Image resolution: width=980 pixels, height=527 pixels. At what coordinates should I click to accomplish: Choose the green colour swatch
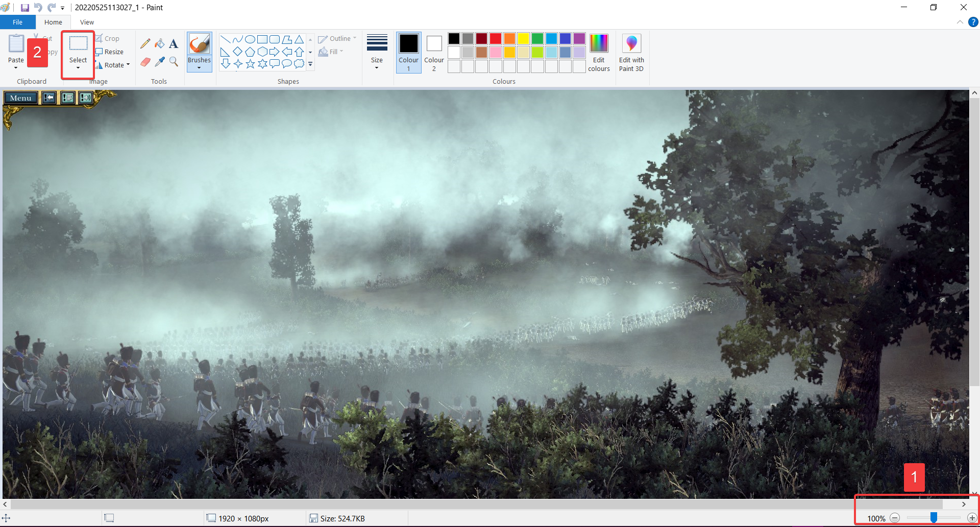537,39
